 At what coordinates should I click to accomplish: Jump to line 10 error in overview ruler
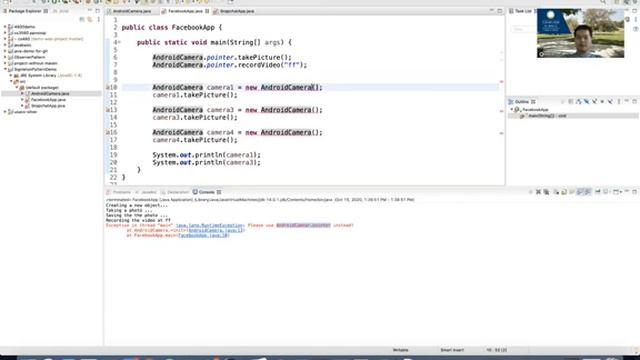[502, 82]
